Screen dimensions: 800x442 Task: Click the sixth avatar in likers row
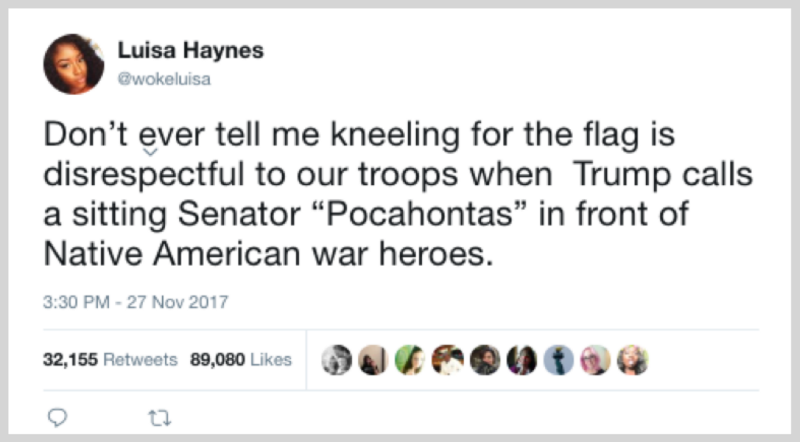pyautogui.click(x=524, y=359)
